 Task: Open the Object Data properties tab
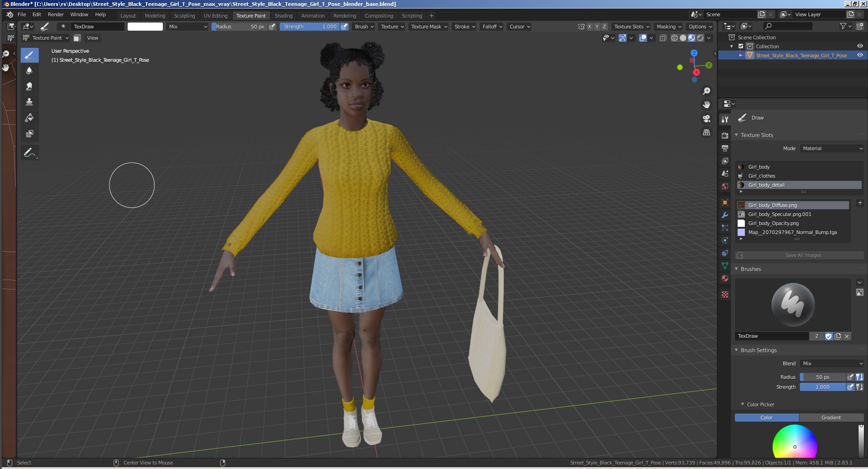point(725,266)
